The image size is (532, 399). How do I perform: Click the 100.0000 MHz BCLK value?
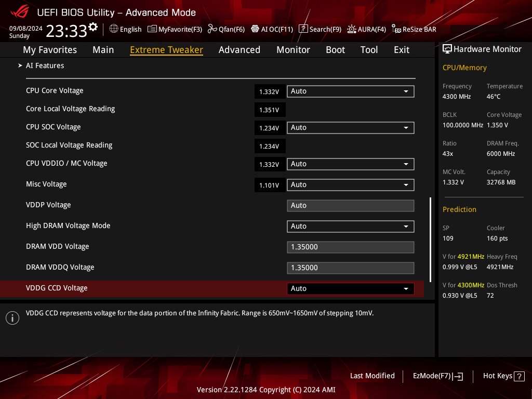463,125
